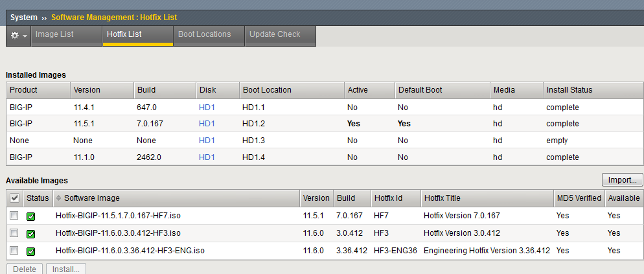Viewport: 644px width, 274px height.
Task: Click the Delete button
Action: [25, 269]
